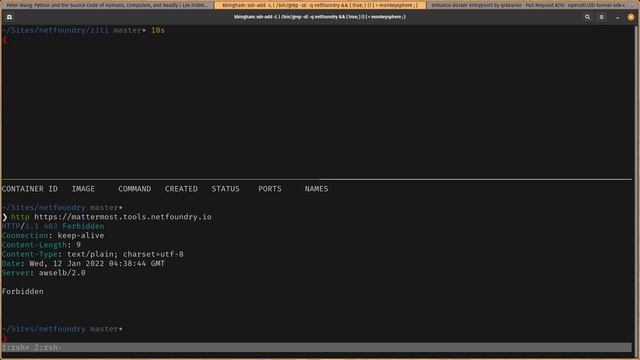Click the COMMAND column header

[x=135, y=189]
